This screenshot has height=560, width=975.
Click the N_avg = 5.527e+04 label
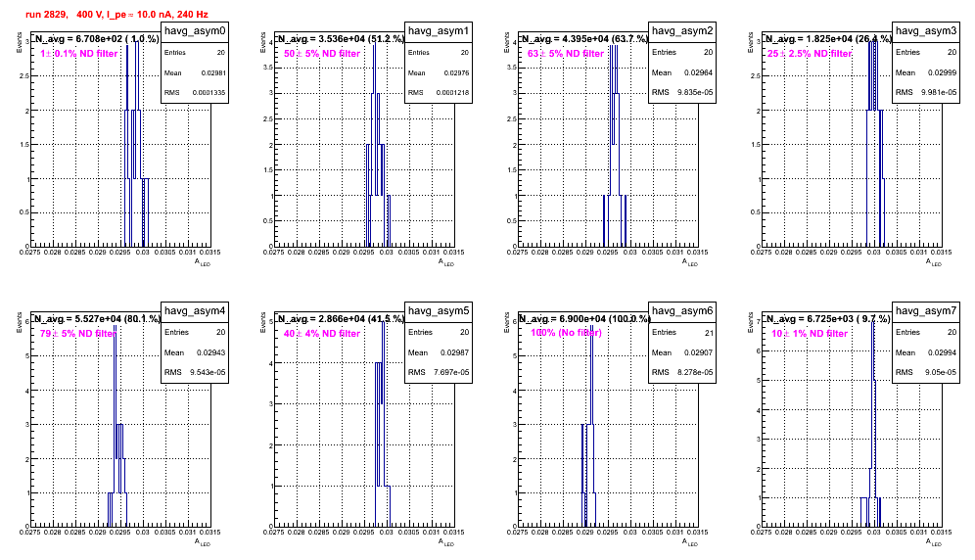[97, 319]
